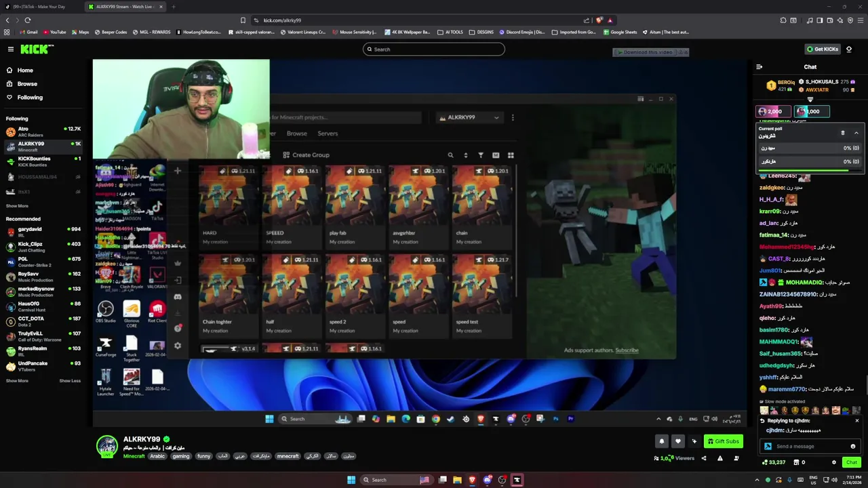Open garydavid recommended channel

(43, 232)
